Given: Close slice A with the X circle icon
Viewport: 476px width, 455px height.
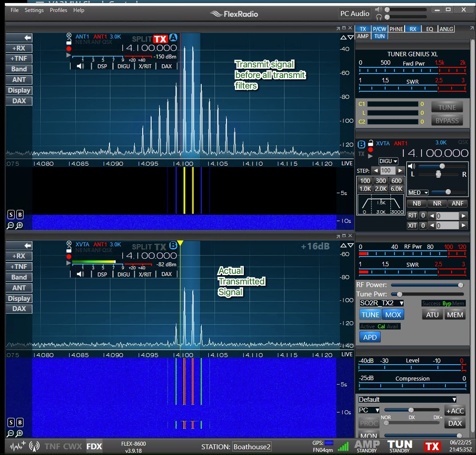Looking at the screenshot, I should coord(69,35).
